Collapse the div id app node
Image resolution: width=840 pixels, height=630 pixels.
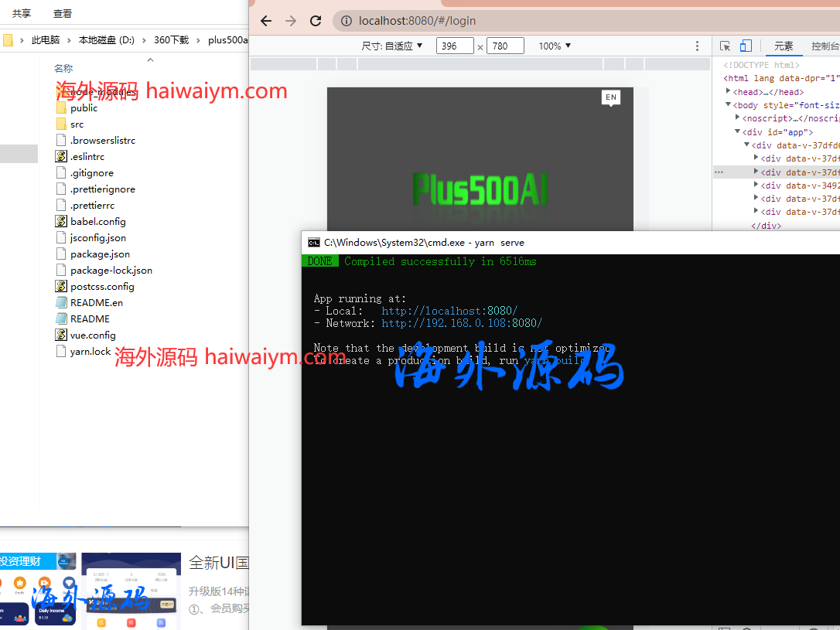point(736,131)
